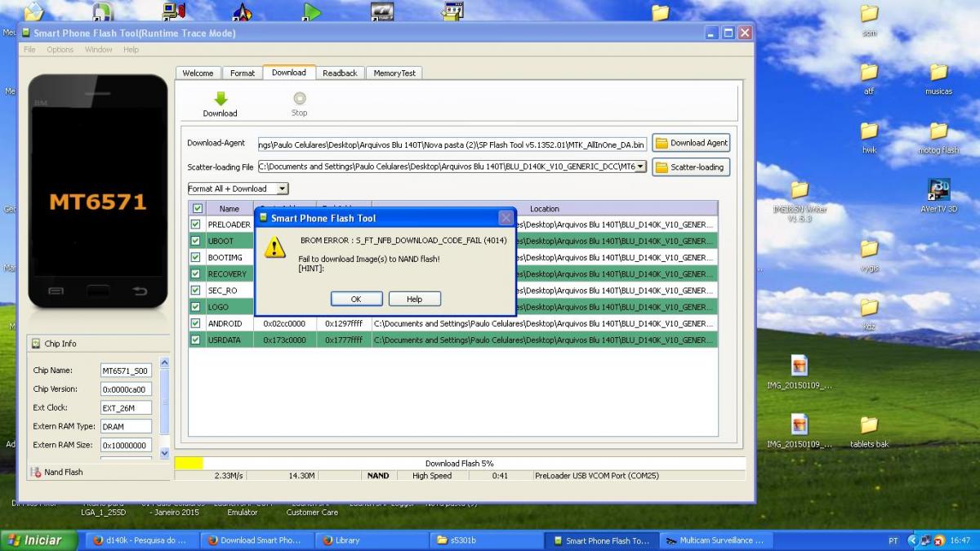Image resolution: width=980 pixels, height=551 pixels.
Task: Switch to the Readback tab
Action: (340, 73)
